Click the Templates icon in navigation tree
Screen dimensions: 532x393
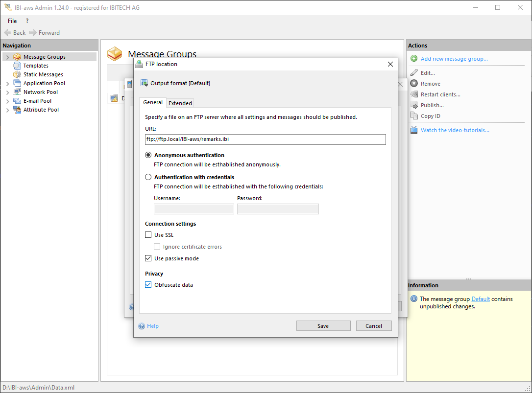point(17,66)
